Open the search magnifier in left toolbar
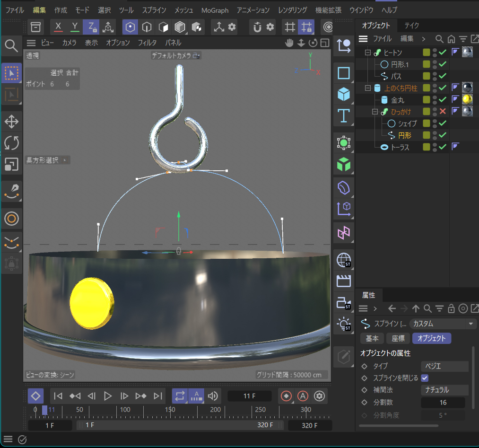The image size is (479, 448). pos(11,46)
